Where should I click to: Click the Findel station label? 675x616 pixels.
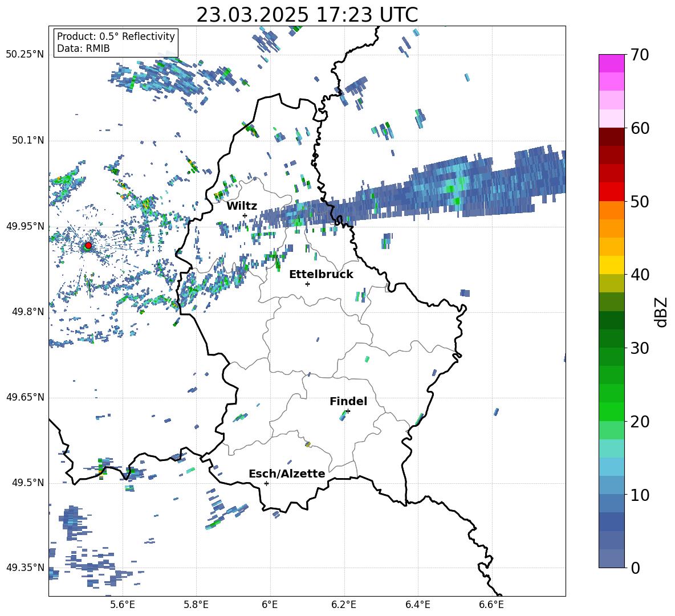(348, 401)
